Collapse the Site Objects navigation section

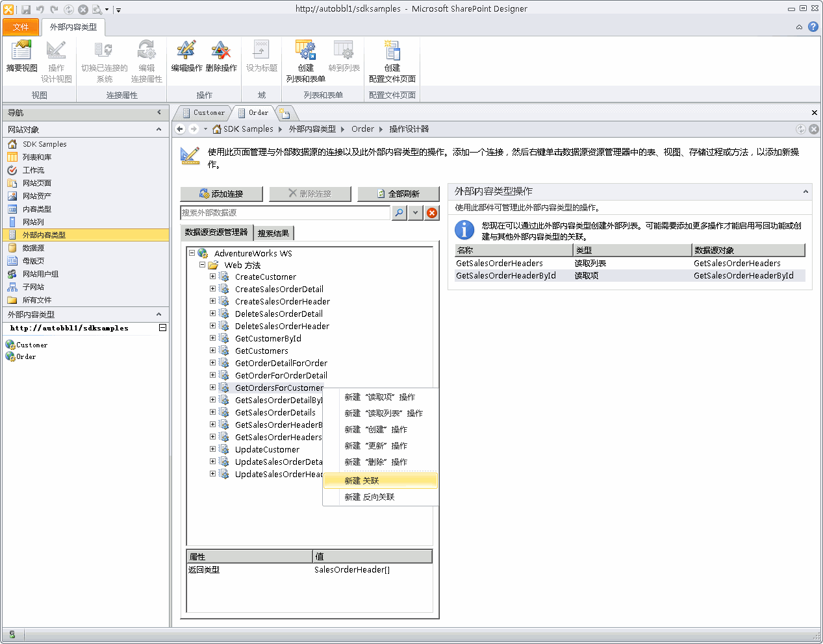click(x=158, y=130)
